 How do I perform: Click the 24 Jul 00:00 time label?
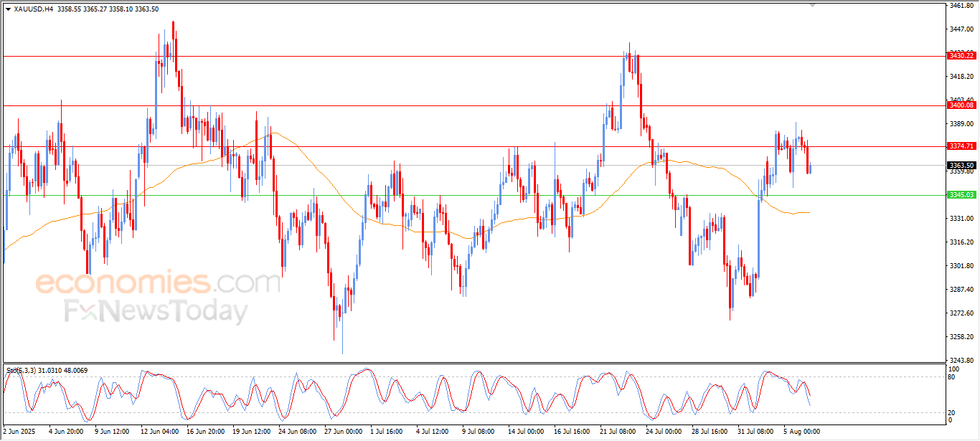click(x=665, y=432)
